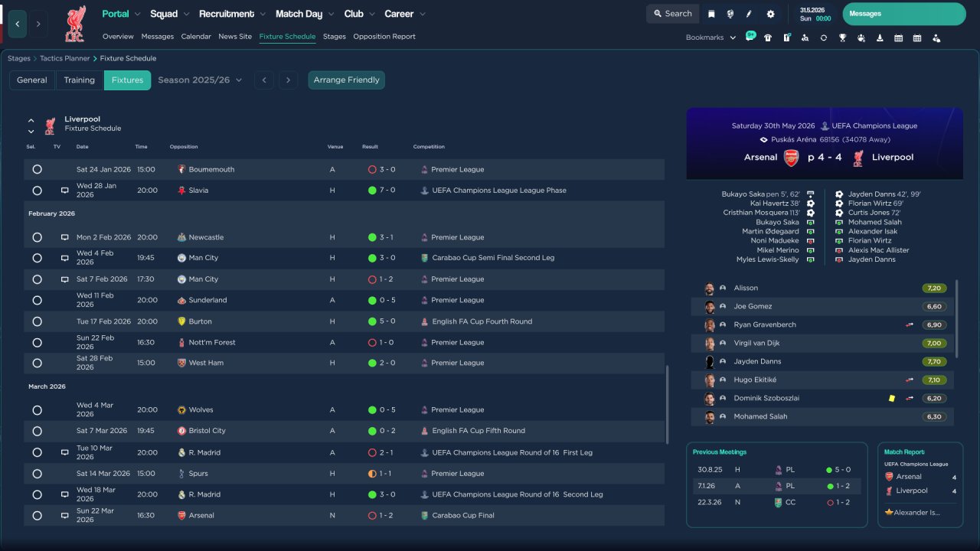Go to the next season arrow
Image resolution: width=980 pixels, height=551 pixels.
(x=288, y=80)
